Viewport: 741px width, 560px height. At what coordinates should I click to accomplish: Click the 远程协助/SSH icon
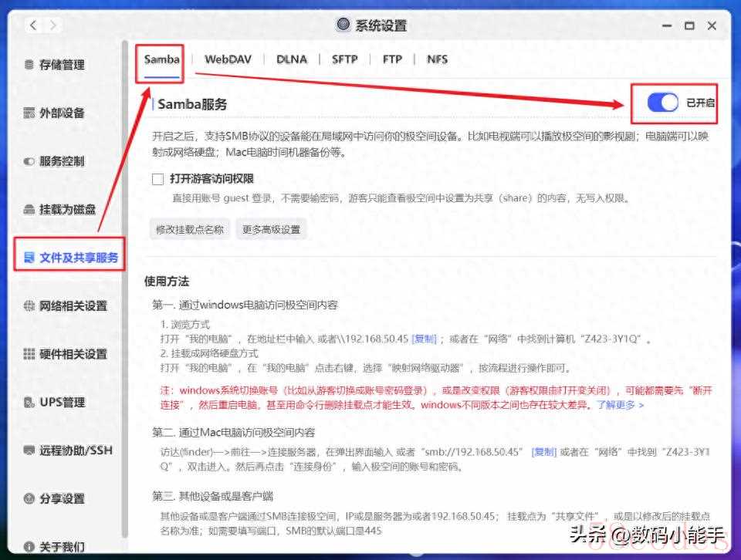[29, 450]
